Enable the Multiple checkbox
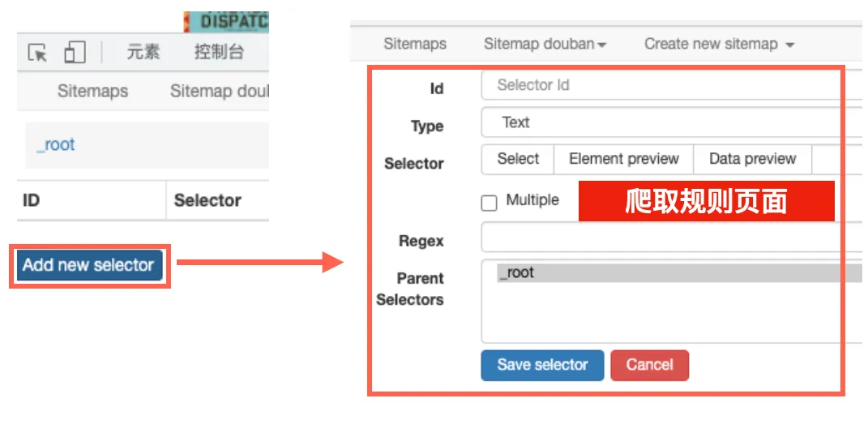This screenshot has height=424, width=868. click(489, 203)
